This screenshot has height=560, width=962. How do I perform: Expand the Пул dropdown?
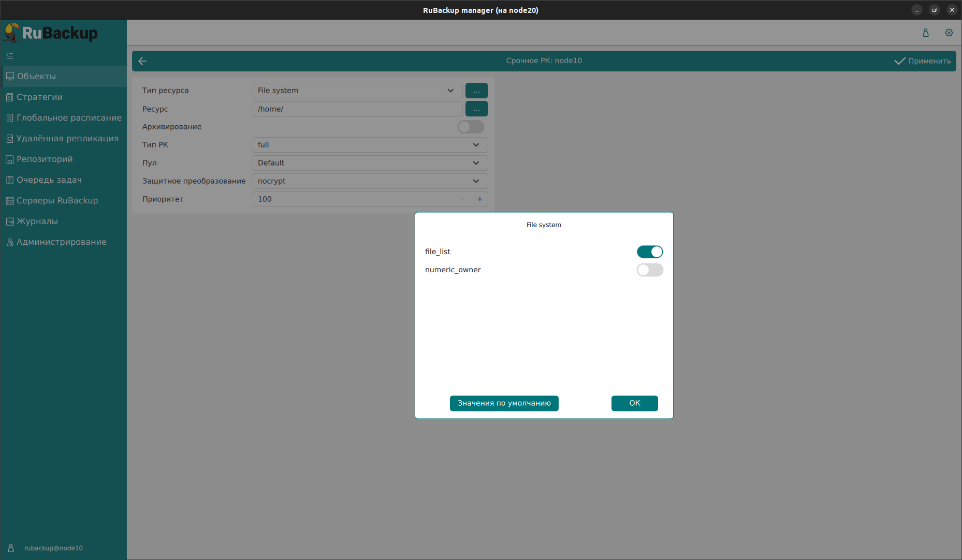(370, 163)
